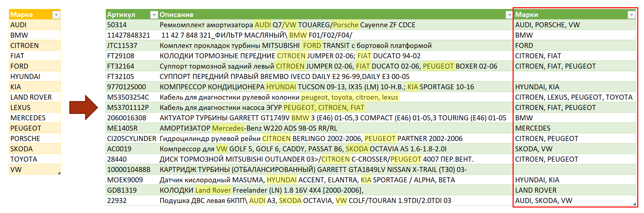
Task: Select article cell 22932
Action: click(x=132, y=201)
